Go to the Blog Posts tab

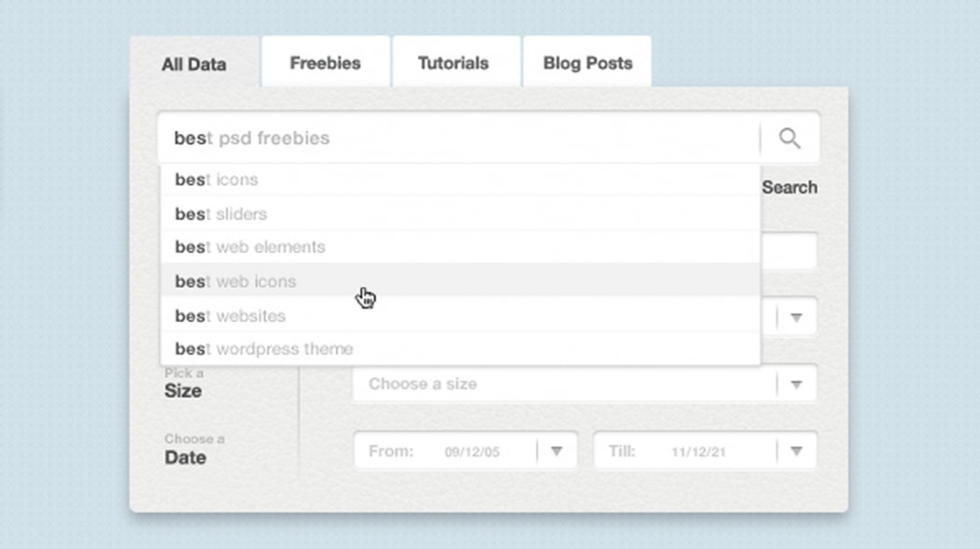[588, 63]
